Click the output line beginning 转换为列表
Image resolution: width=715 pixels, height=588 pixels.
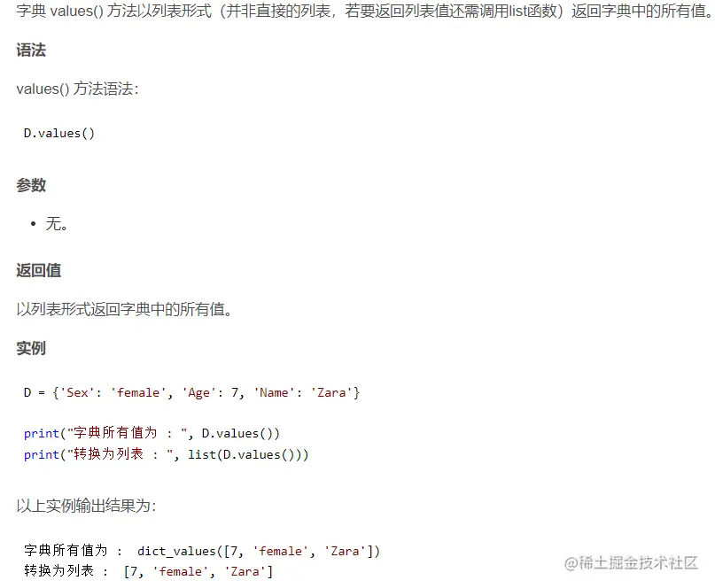coord(149,571)
